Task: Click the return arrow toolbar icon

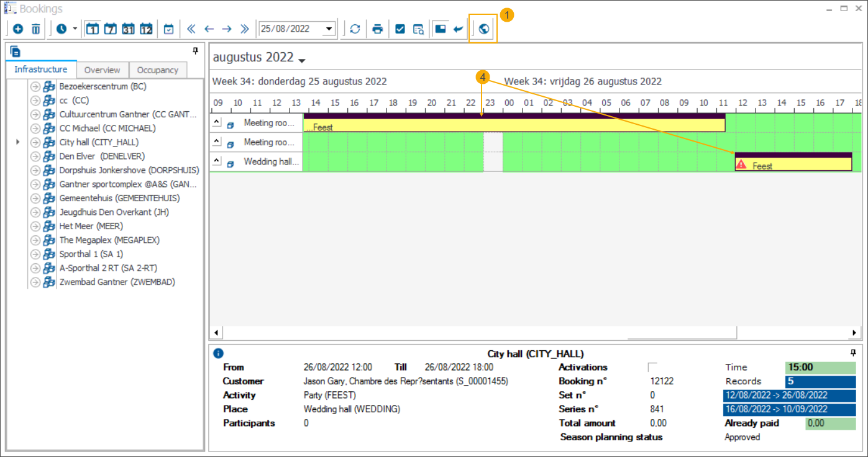Action: (x=459, y=29)
